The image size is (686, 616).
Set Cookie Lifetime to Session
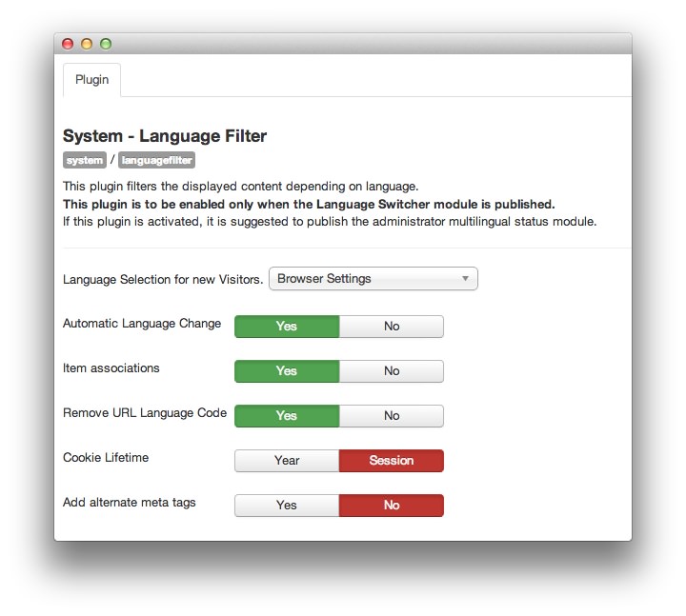tap(392, 461)
